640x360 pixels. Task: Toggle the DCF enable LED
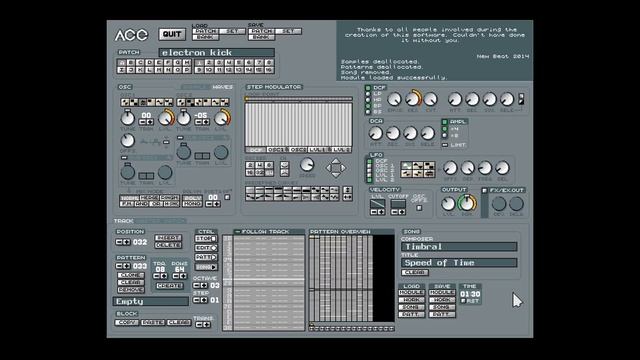click(368, 88)
